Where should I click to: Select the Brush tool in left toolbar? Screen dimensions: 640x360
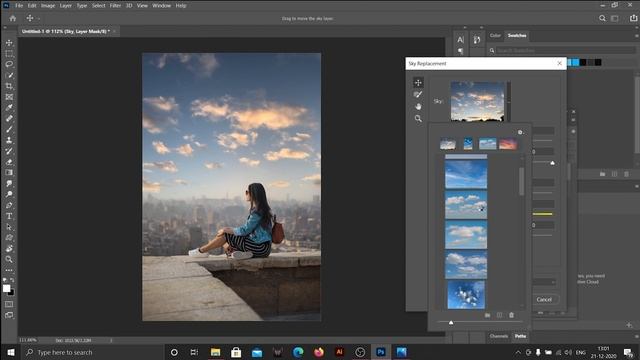[9, 129]
